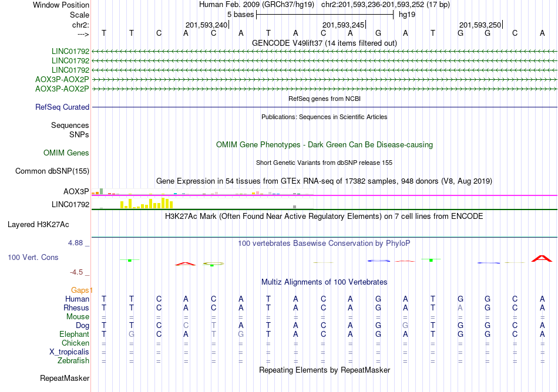Click the RepeatMasker track label
Viewport: 558px width, 392px height.
pos(65,378)
